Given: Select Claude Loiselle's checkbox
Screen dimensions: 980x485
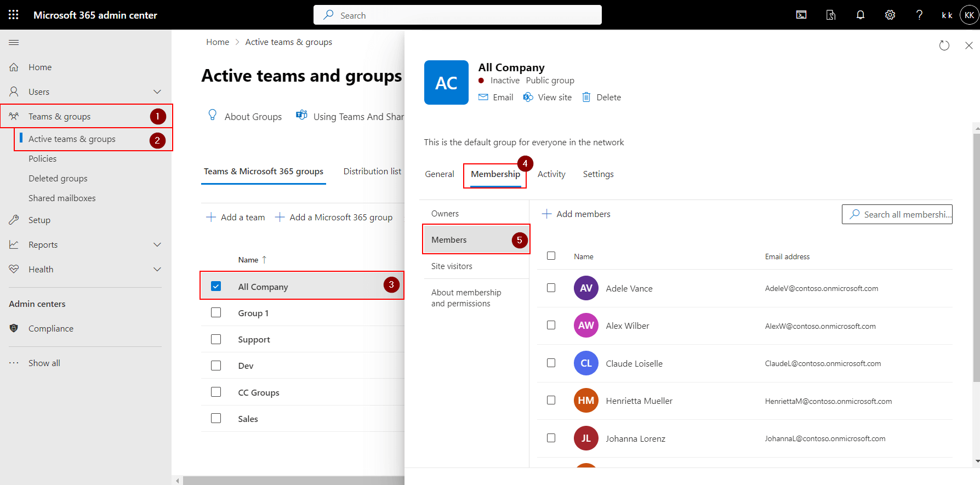Looking at the screenshot, I should (551, 363).
